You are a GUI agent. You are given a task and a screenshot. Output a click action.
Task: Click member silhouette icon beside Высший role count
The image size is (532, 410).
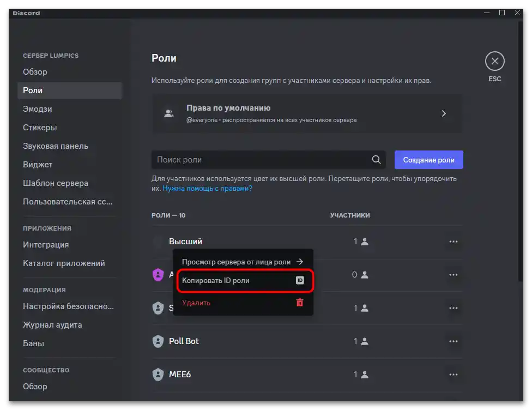pyautogui.click(x=364, y=241)
